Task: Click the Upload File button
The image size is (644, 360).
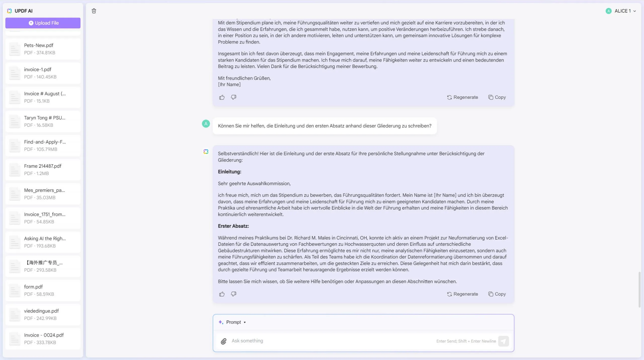Action: [x=43, y=23]
